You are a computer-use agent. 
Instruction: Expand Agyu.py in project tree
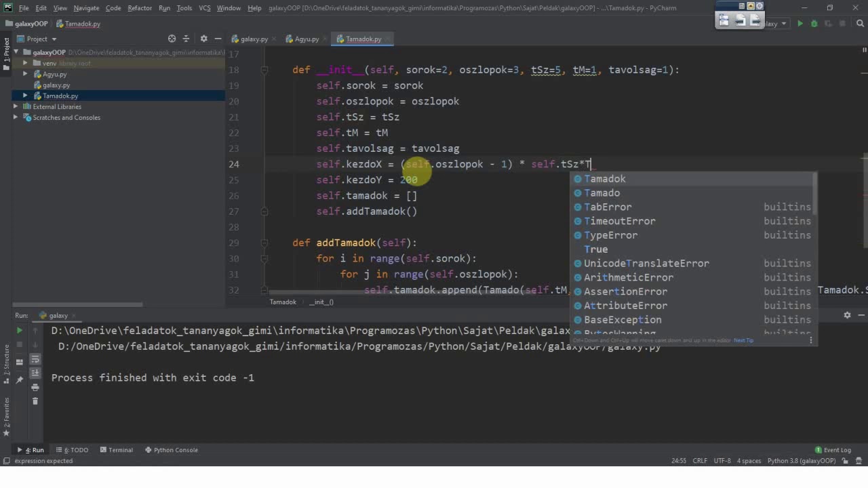click(x=25, y=74)
